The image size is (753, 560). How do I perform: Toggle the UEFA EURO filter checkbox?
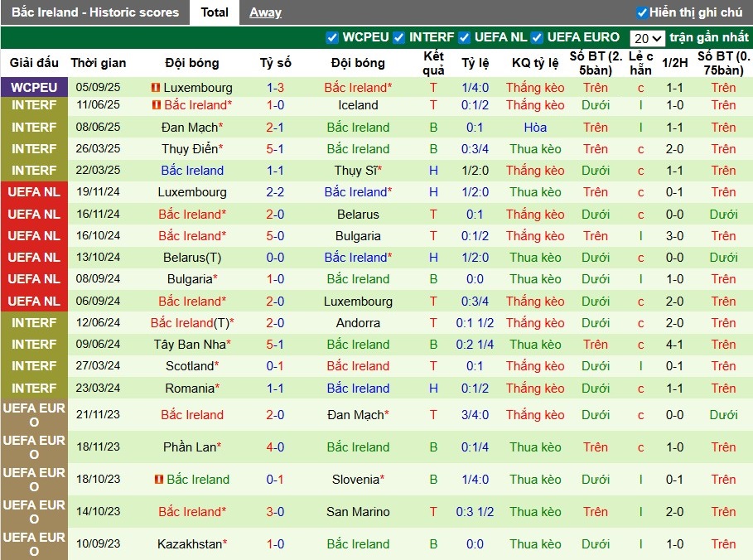(537, 37)
